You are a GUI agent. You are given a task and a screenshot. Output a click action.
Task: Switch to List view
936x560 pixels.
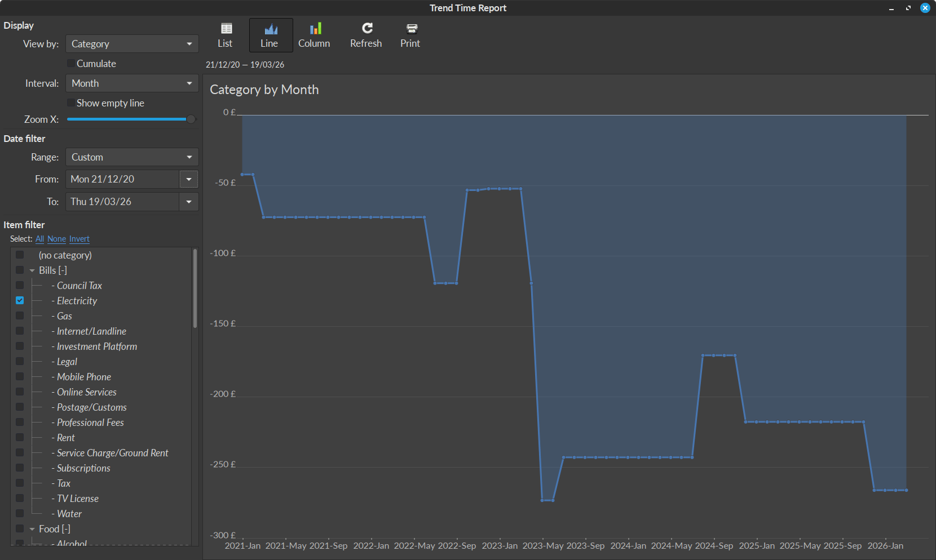click(x=225, y=35)
